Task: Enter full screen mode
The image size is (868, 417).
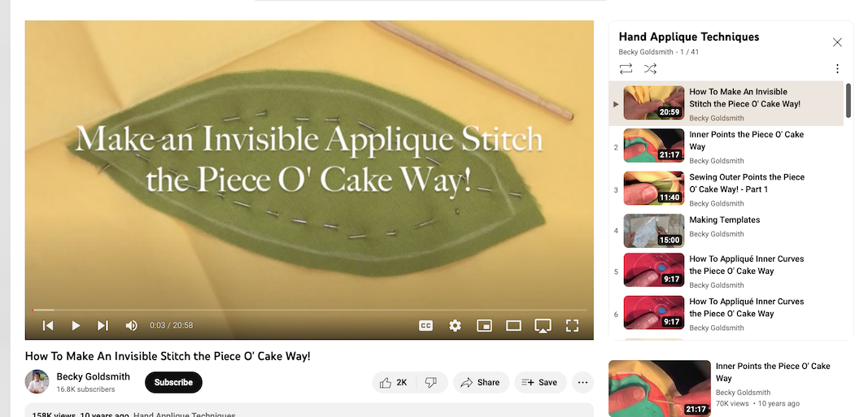Action: 572,326
